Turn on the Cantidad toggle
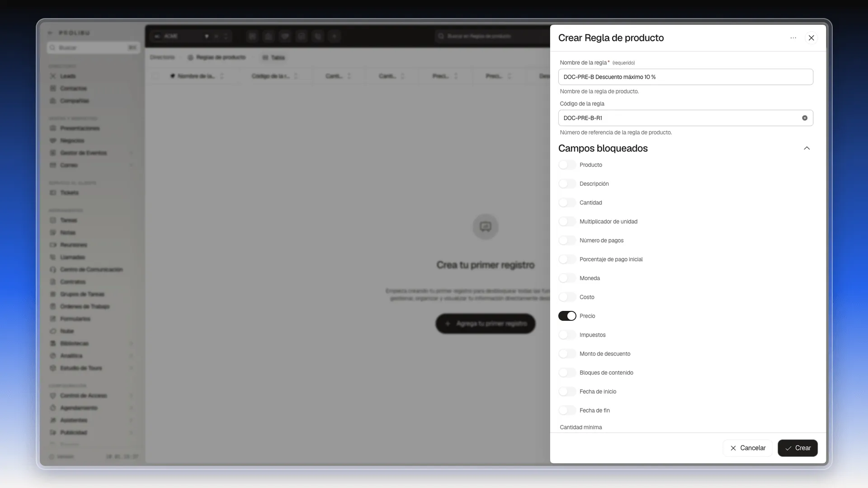This screenshot has height=488, width=868. click(x=567, y=203)
